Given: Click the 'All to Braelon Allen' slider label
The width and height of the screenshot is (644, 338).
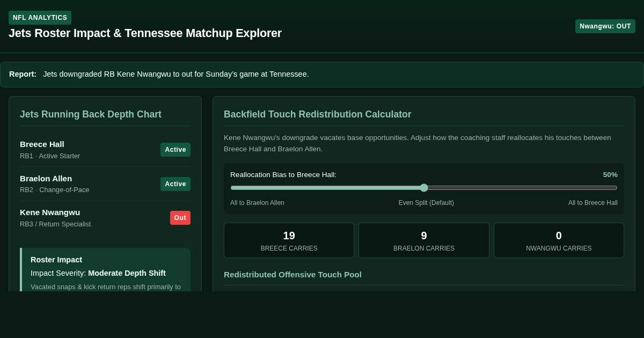Looking at the screenshot, I should (x=257, y=203).
